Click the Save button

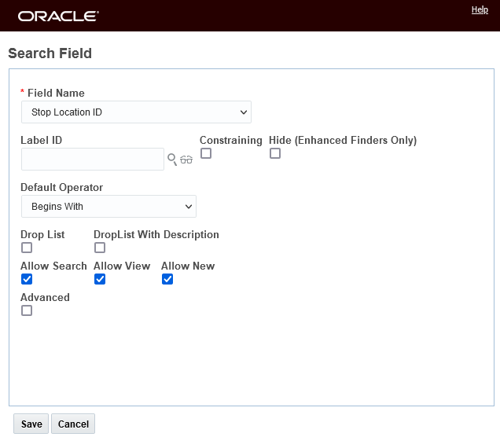click(x=31, y=424)
